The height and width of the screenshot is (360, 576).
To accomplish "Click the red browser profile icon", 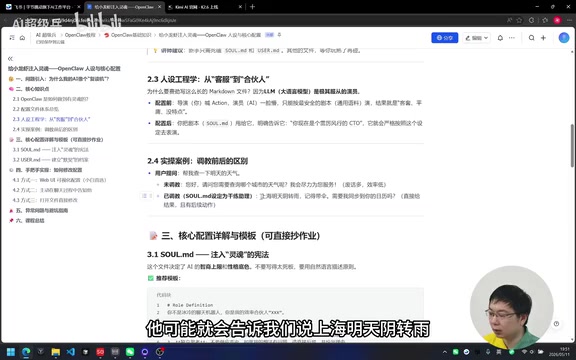I will [x=557, y=20].
